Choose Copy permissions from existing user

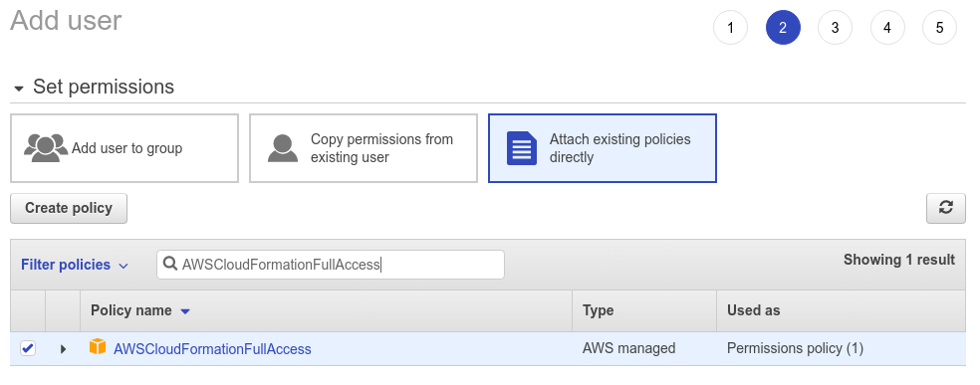(364, 148)
